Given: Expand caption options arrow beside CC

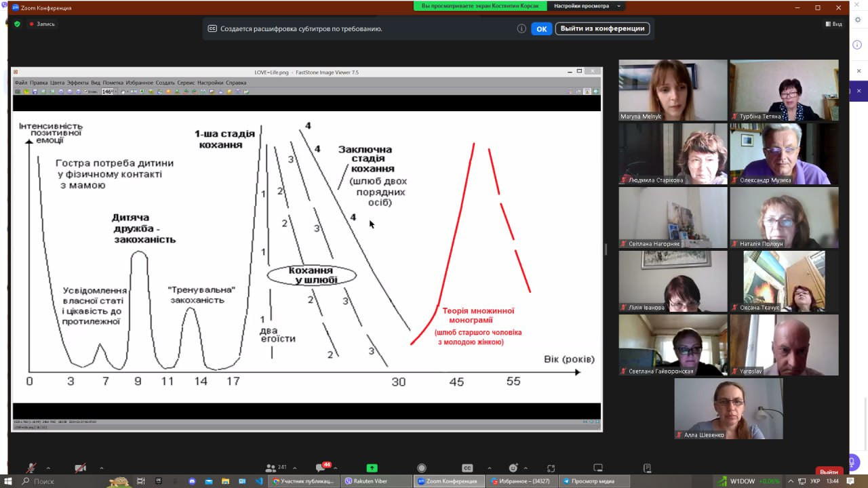Looking at the screenshot, I should click(x=489, y=468).
